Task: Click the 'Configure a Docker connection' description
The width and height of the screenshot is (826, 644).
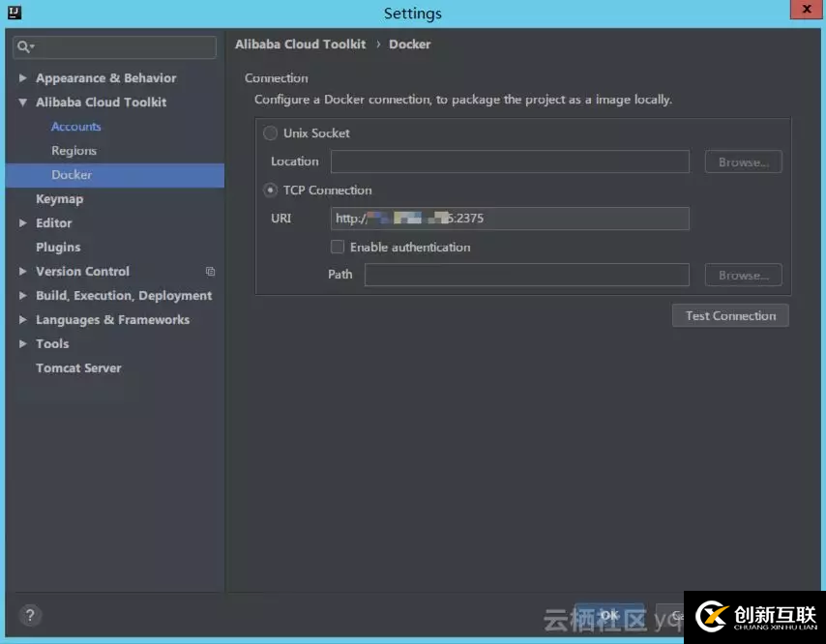Action: click(x=463, y=100)
